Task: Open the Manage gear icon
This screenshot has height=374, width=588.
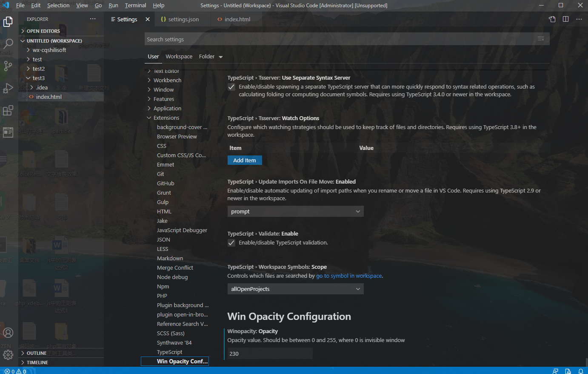Action: 8,354
